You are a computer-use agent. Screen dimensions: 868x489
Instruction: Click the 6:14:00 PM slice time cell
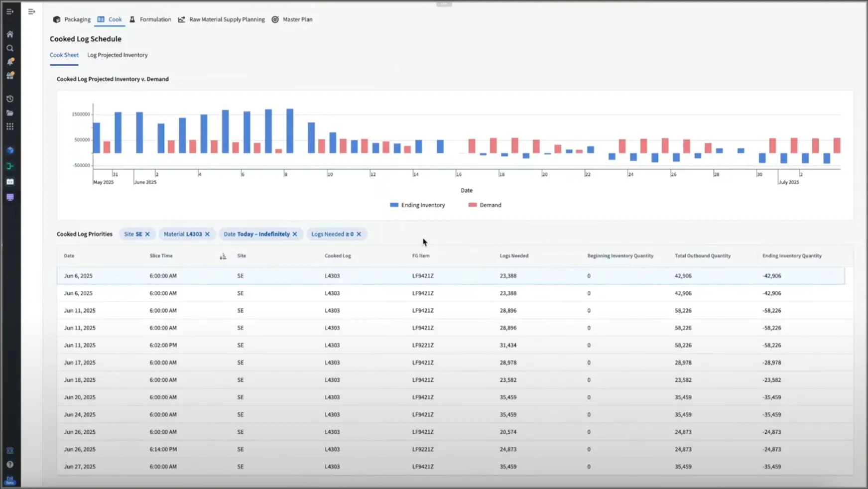(163, 449)
